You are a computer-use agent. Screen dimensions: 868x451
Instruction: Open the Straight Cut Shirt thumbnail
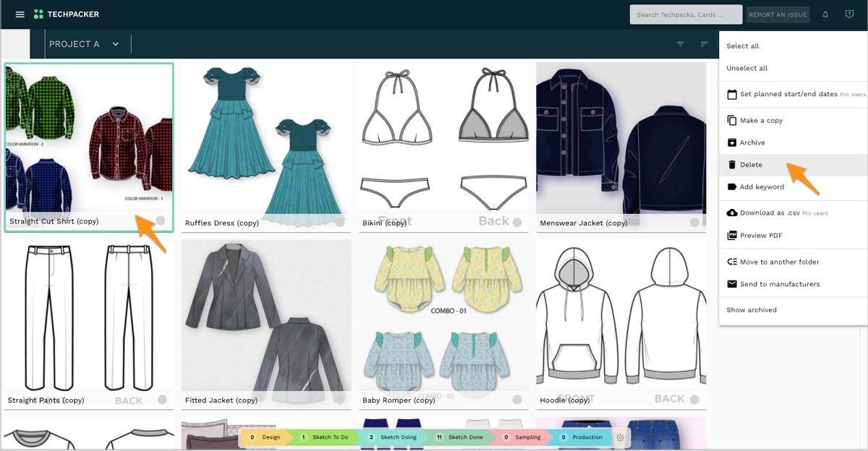tap(89, 139)
